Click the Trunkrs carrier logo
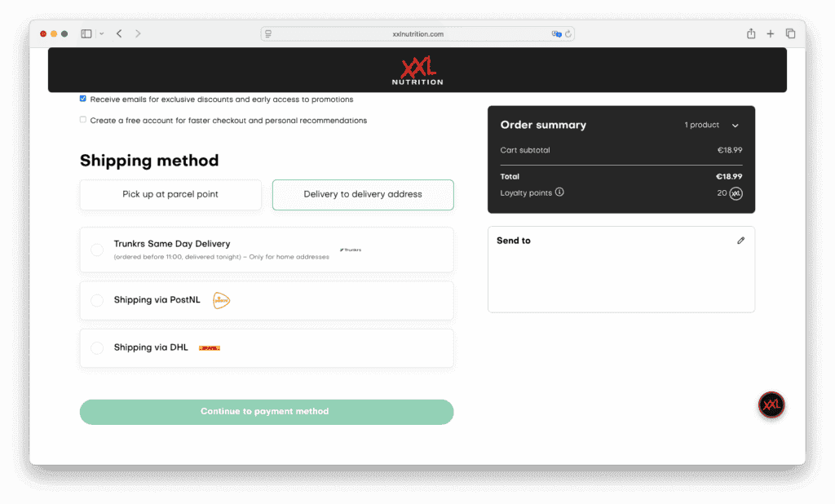This screenshot has height=504, width=835. pyautogui.click(x=351, y=250)
